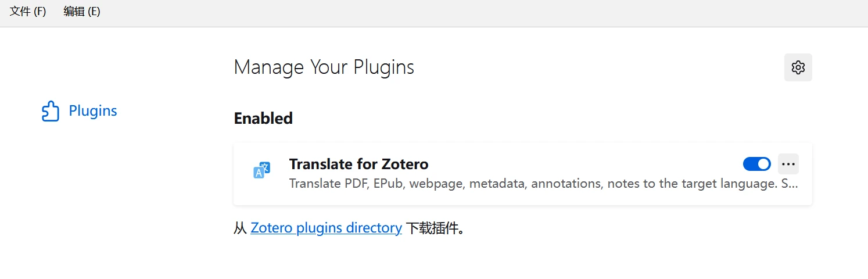Disable the Translate for Zotero toggle switch

pyautogui.click(x=756, y=164)
